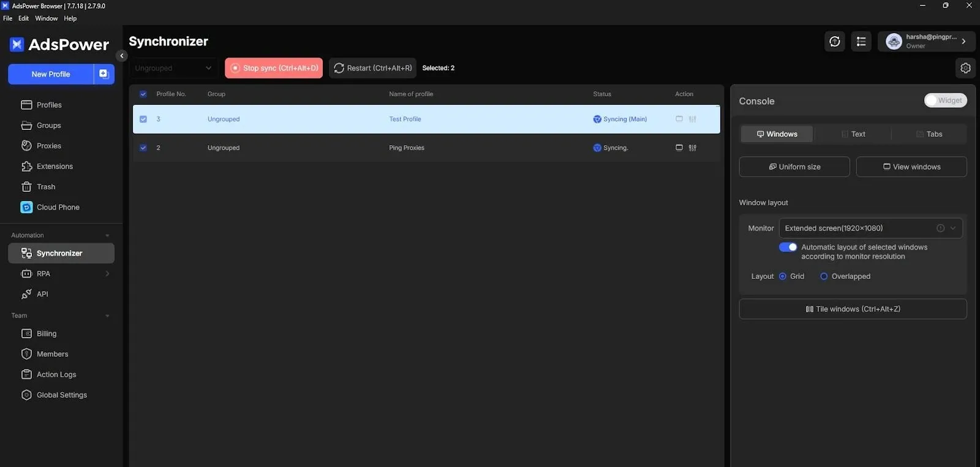The image size is (980, 467).
Task: Switch to the Windows console tab
Action: pos(777,134)
